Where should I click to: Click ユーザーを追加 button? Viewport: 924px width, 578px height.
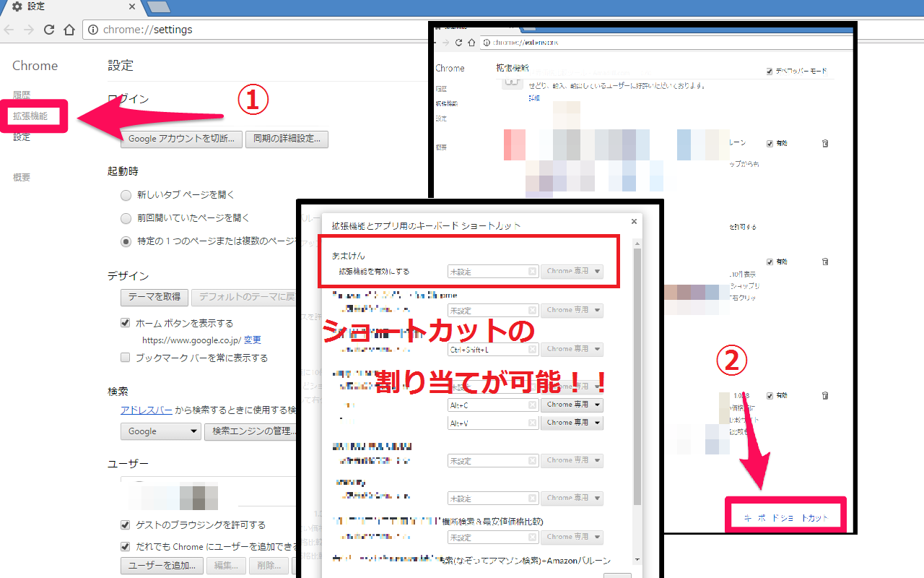161,566
